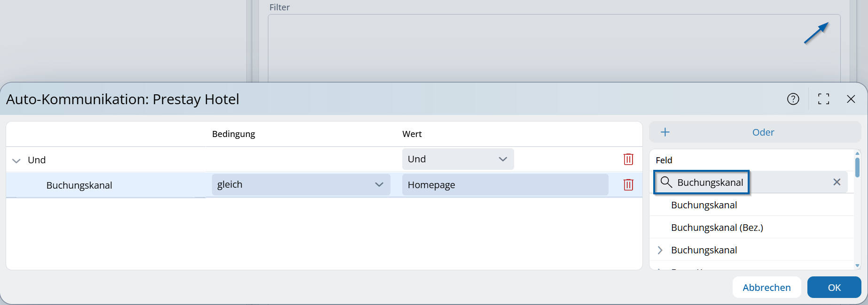Click the magnifier icon in field search
Viewport: 868px width, 305px height.
[x=666, y=182]
